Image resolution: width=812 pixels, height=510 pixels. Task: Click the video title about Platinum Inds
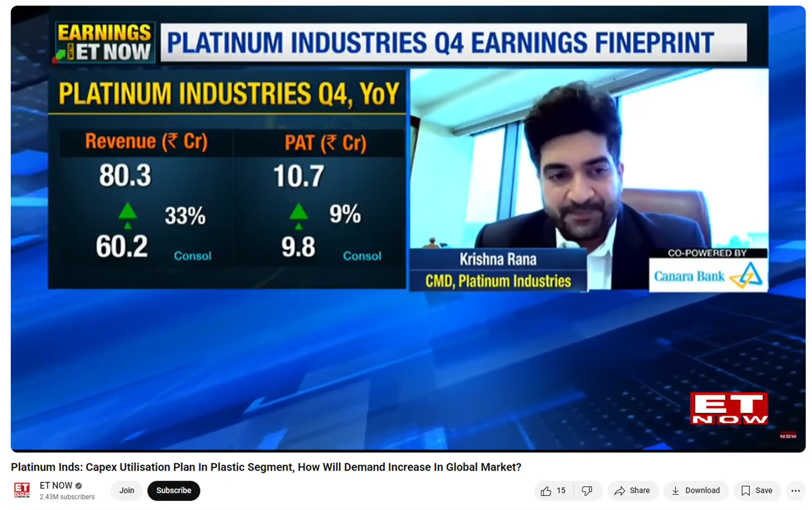coord(266,467)
